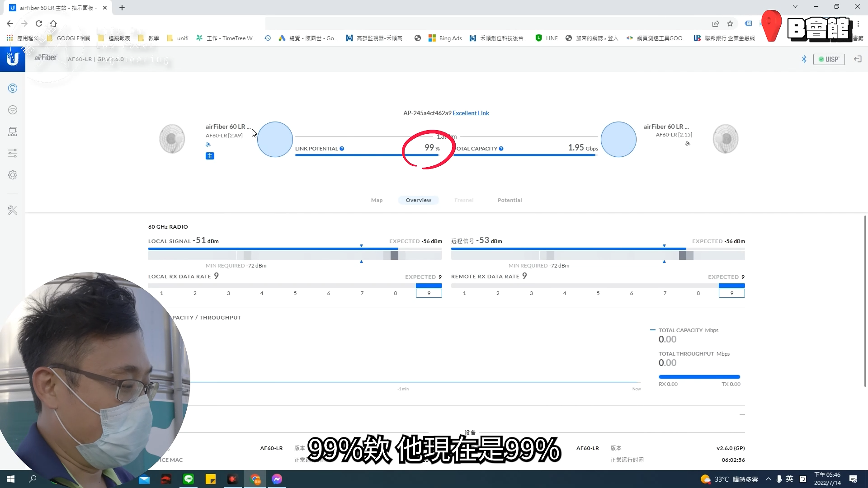
Task: Open the browser tab search chevron
Action: coord(795,6)
